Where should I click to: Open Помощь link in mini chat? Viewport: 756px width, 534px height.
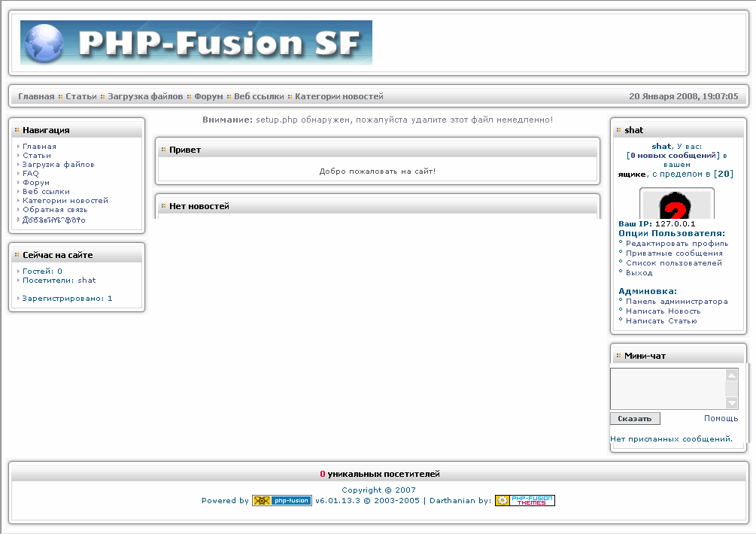point(721,418)
